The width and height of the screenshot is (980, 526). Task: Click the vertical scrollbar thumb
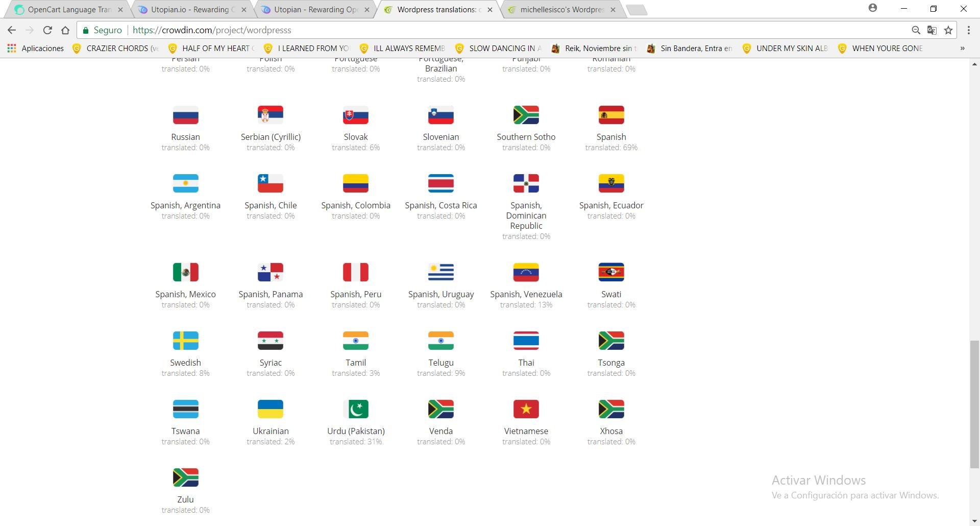[974, 404]
